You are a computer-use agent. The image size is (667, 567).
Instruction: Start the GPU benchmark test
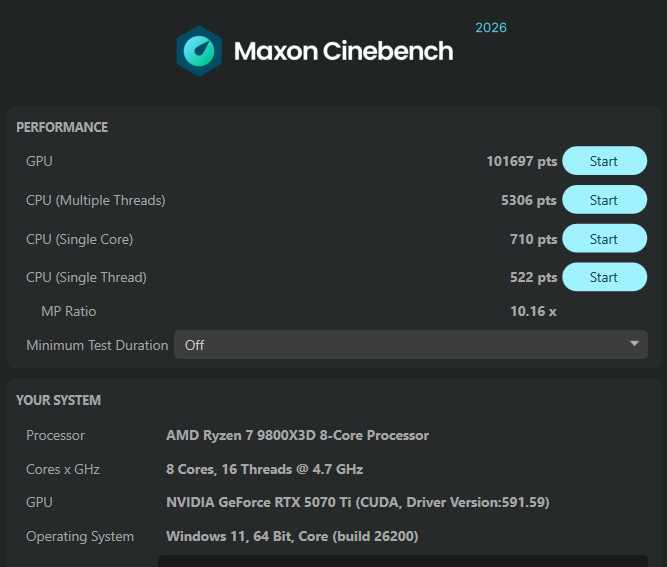[x=604, y=161]
